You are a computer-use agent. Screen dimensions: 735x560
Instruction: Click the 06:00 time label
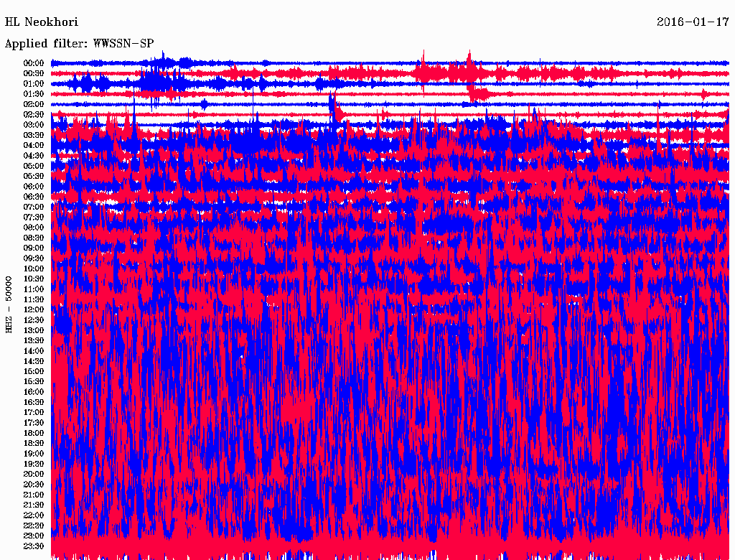[34, 186]
